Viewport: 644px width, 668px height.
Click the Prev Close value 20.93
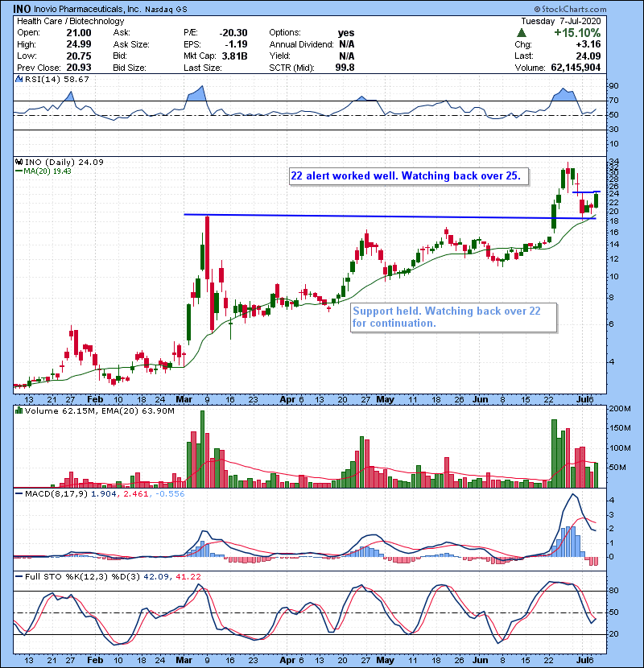(x=79, y=68)
